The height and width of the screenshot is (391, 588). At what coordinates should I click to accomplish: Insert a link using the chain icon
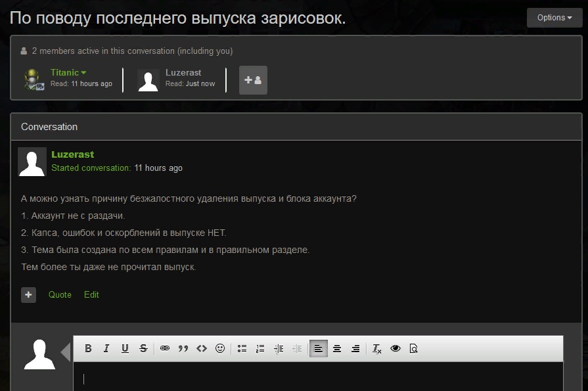pyautogui.click(x=165, y=348)
